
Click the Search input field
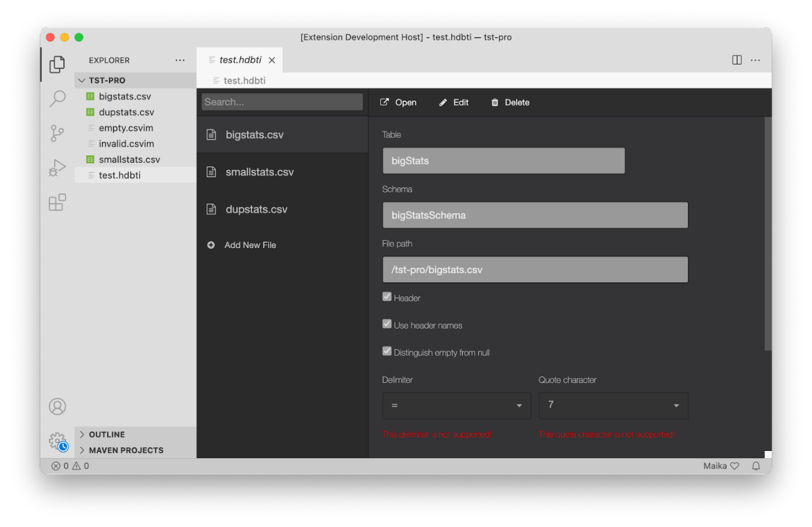[x=282, y=102]
